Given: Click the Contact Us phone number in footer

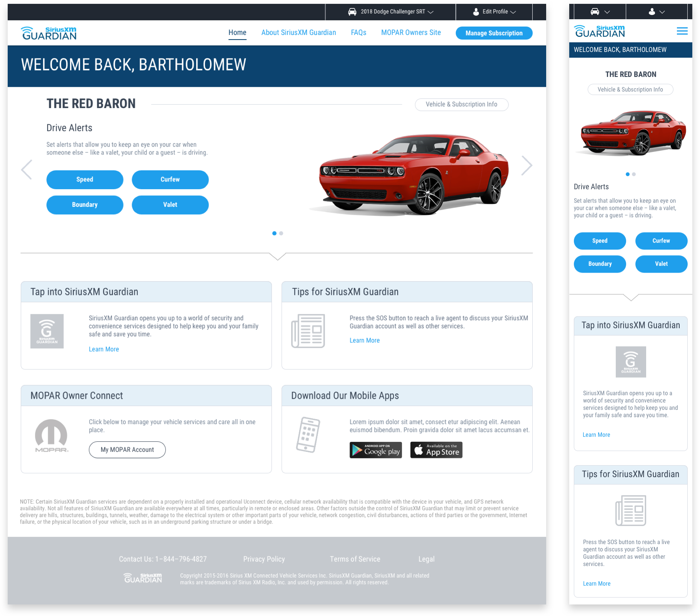Looking at the screenshot, I should tap(163, 559).
